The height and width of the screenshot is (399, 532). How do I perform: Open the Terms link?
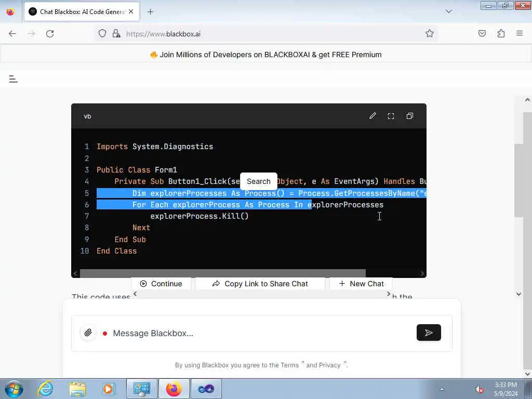tap(289, 365)
